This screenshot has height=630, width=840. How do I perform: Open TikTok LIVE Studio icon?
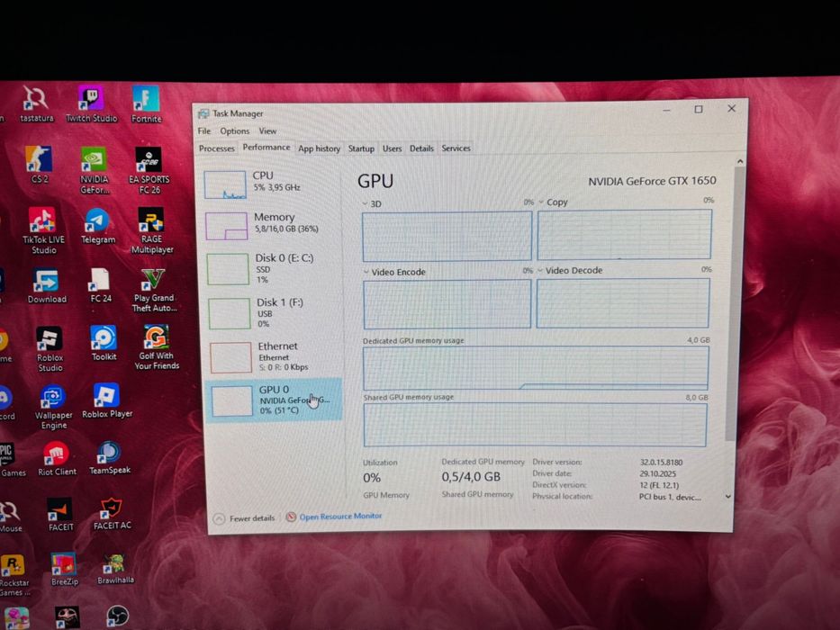click(43, 230)
